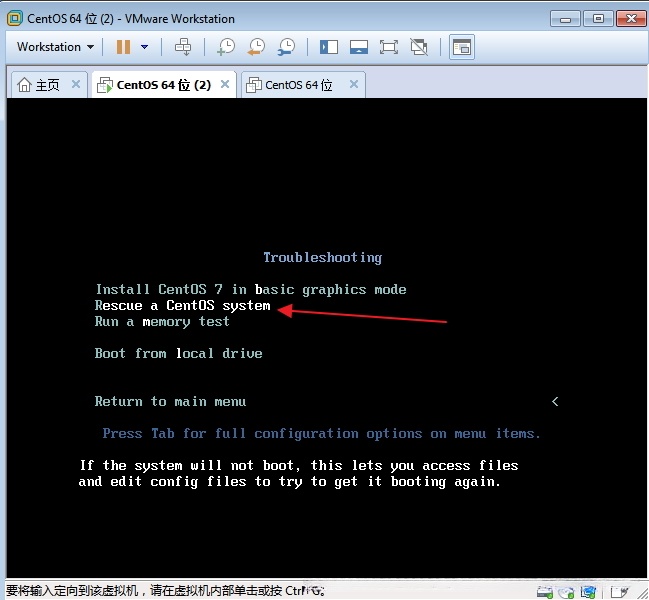Close the CentOS 64 位 tab
The width and height of the screenshot is (649, 600).
[354, 84]
